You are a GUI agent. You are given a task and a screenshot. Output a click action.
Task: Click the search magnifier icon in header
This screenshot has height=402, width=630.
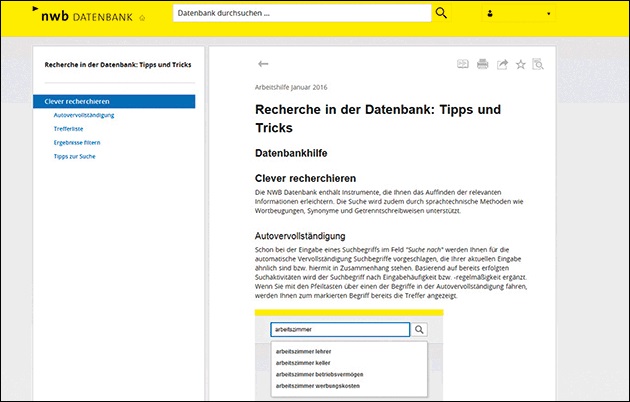tap(442, 13)
